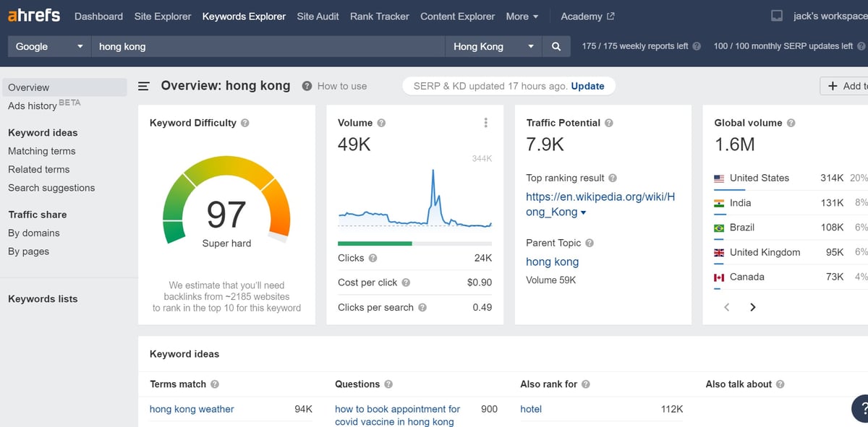Screen dimensions: 868x427
Task: Click the Global volume help icon
Action: coord(791,123)
